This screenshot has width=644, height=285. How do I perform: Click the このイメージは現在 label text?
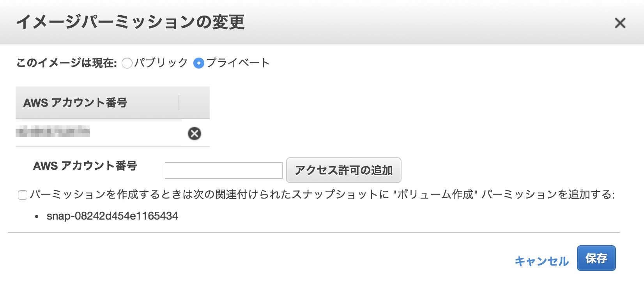coord(65,62)
